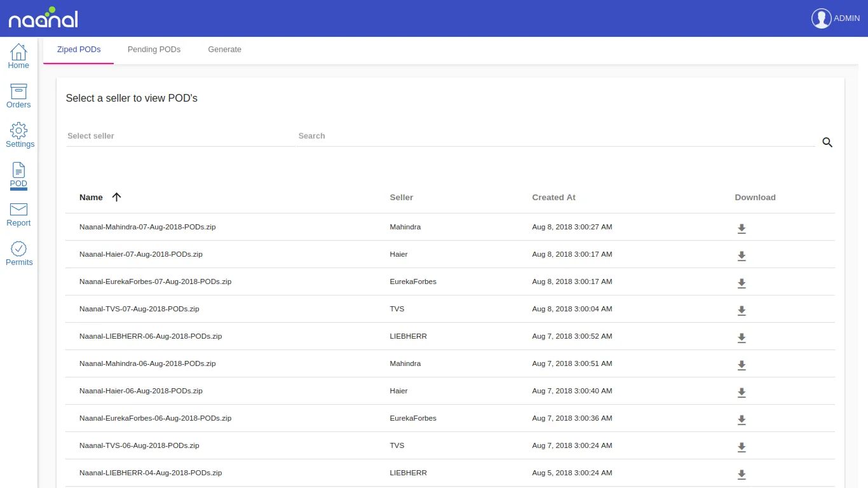Open the Report section from the sidebar
This screenshot has height=488, width=868.
18,214
